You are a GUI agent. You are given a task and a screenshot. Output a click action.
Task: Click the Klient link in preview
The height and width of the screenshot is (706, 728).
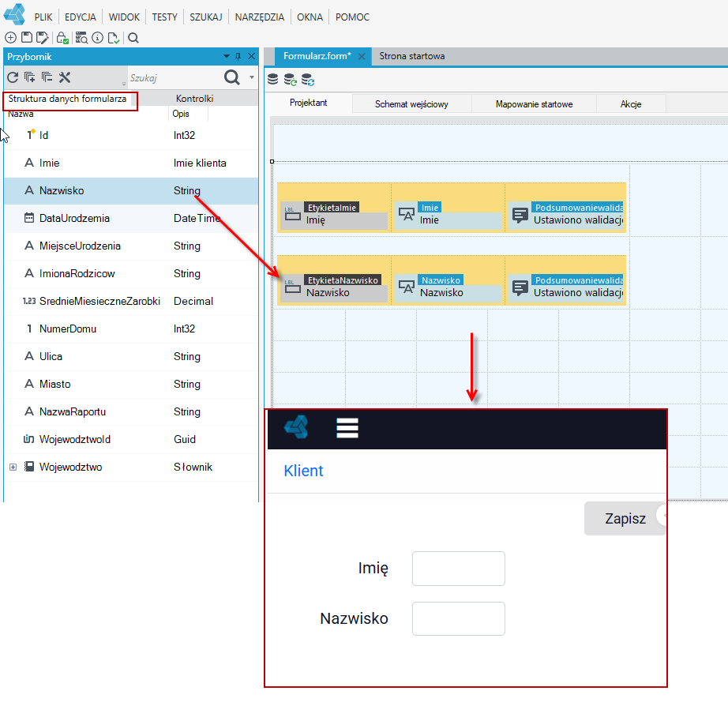(303, 471)
